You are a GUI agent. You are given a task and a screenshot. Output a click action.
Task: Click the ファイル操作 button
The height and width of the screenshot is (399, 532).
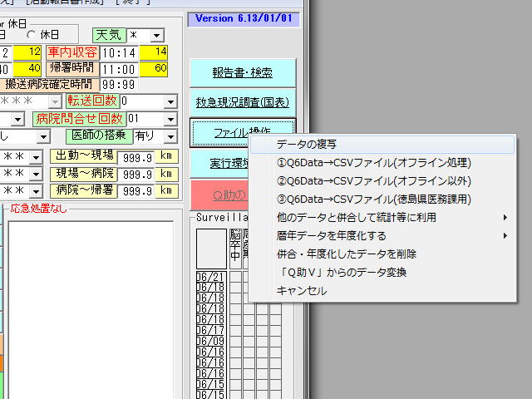242,133
